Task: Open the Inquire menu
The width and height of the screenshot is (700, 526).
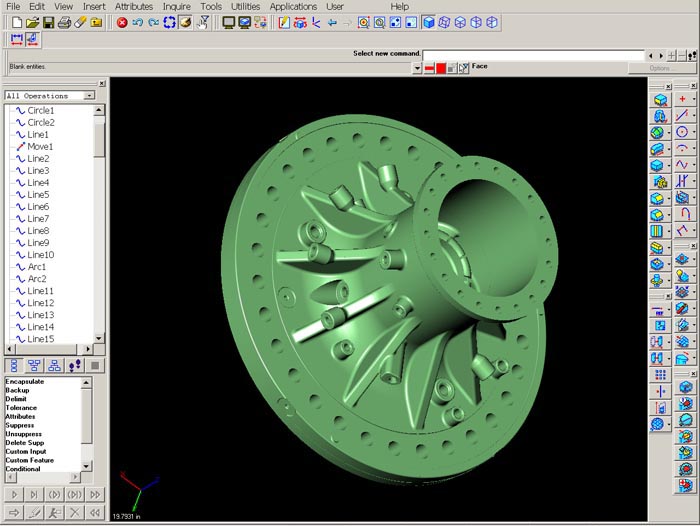Action: click(x=176, y=6)
